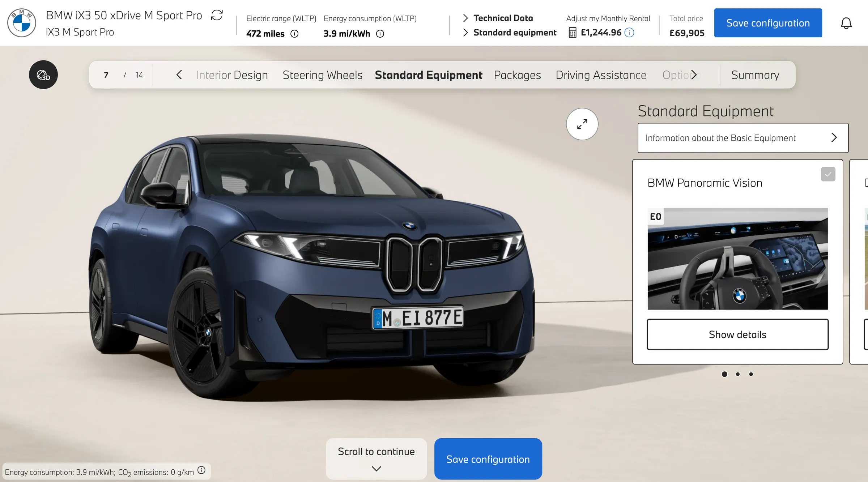
Task: Show next step tabs arrow
Action: point(694,75)
